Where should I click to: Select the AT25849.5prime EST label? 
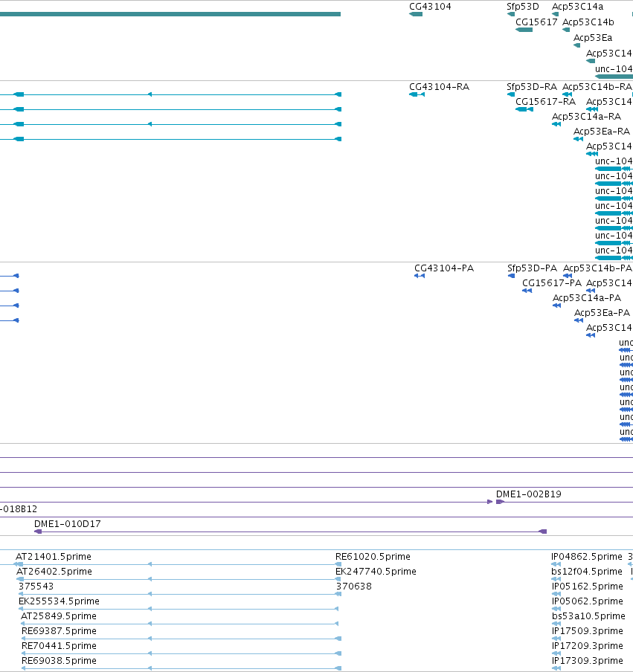58,616
